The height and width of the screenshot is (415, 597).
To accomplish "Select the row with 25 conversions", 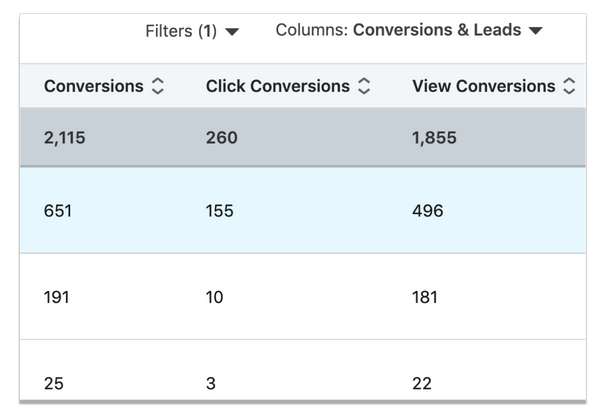I will (x=303, y=370).
